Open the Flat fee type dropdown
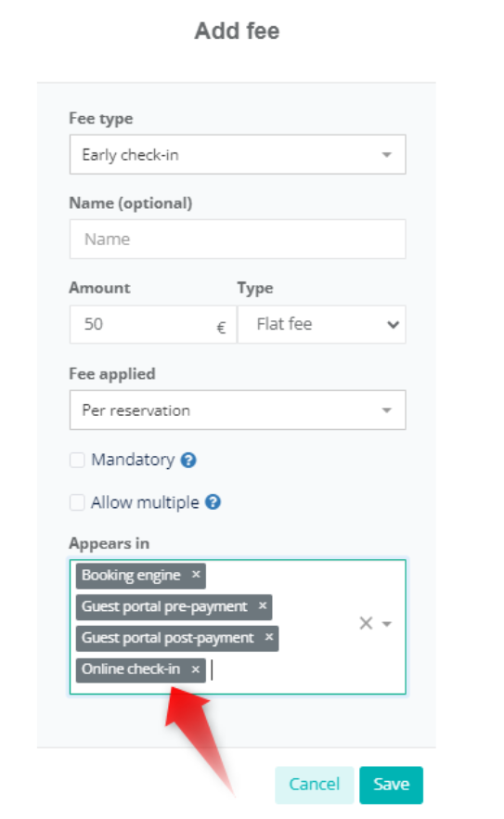 pyautogui.click(x=322, y=324)
